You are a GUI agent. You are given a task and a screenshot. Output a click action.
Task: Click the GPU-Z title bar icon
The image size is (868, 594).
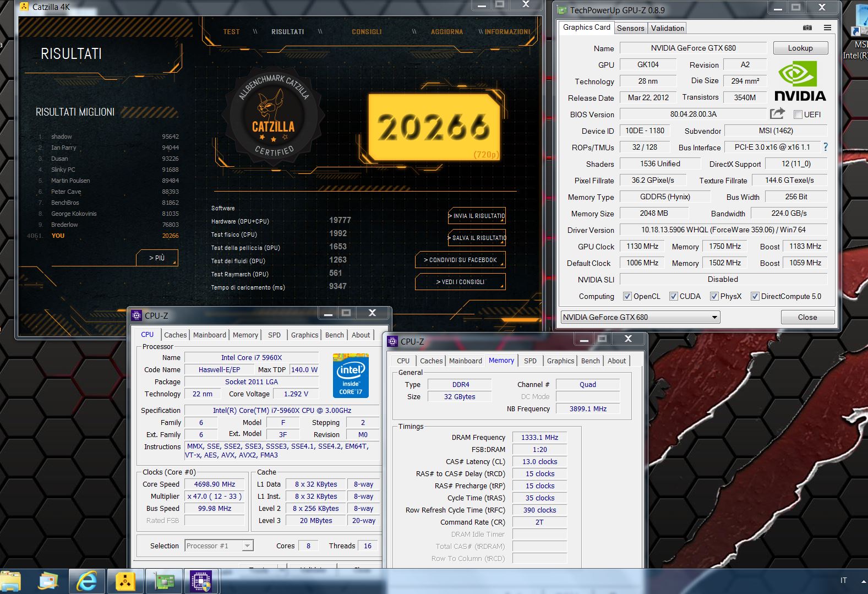(x=562, y=10)
